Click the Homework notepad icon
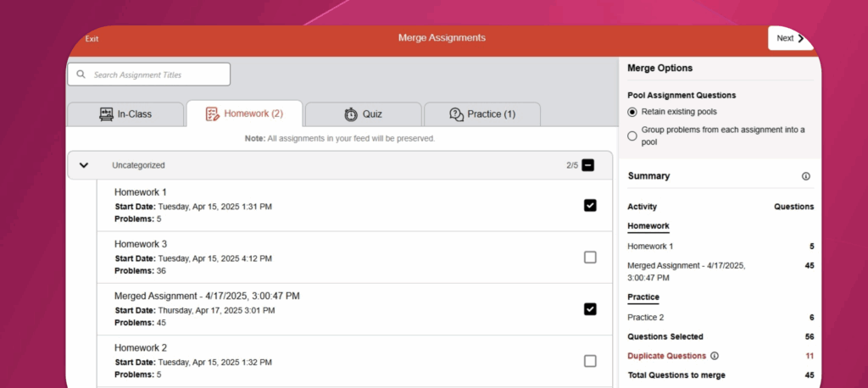This screenshot has width=868, height=388. tap(212, 114)
